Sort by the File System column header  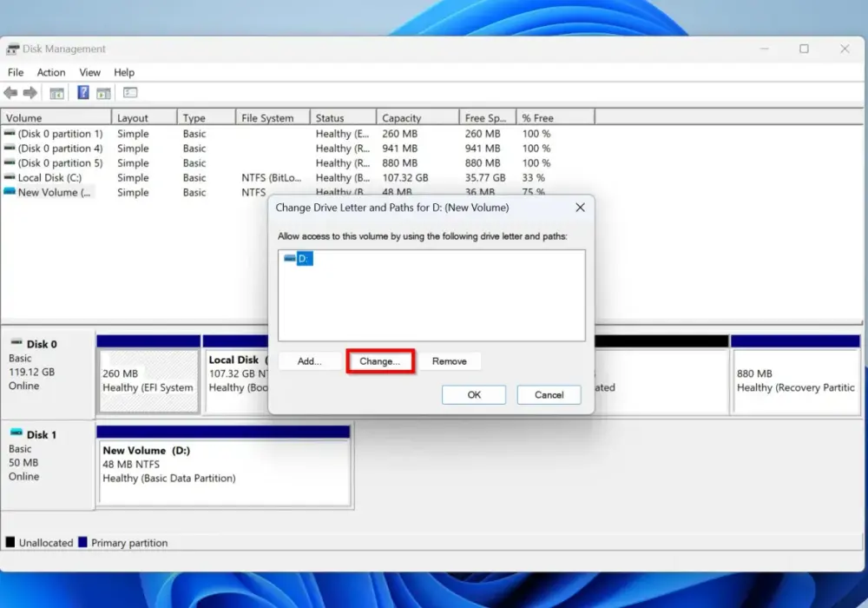[x=273, y=117]
